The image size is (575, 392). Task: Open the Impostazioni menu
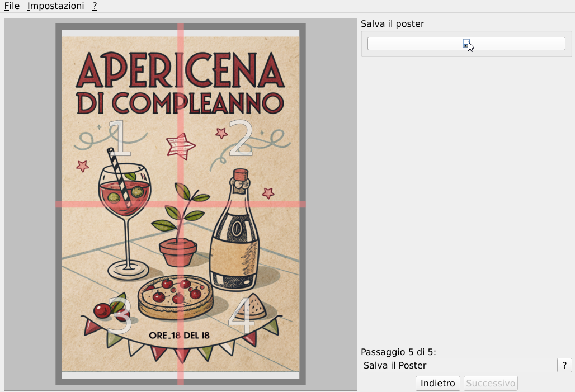tap(55, 6)
